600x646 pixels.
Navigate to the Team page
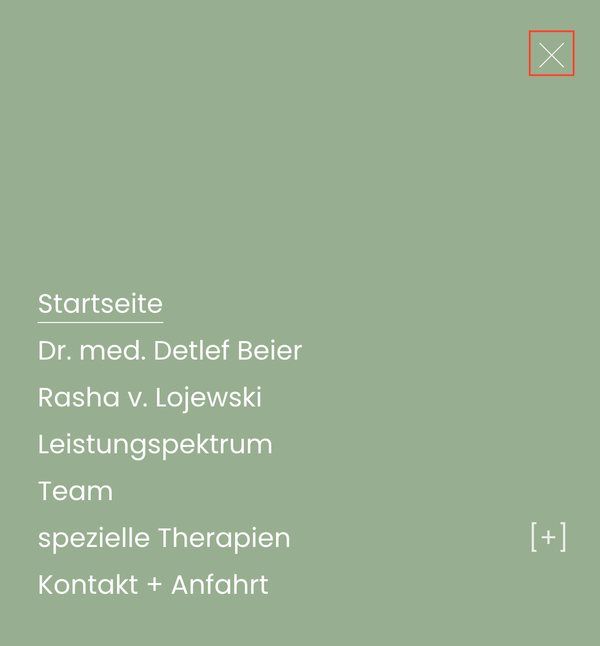pyautogui.click(x=75, y=491)
